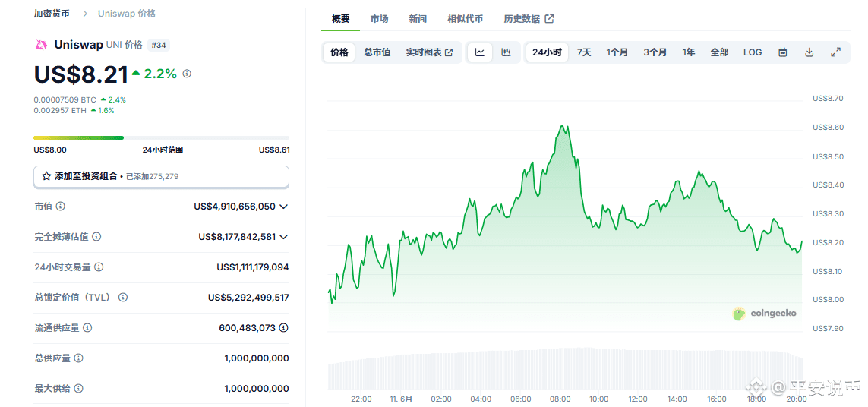Click info icon after 600,483,073 value
The image size is (868, 407).
point(283,328)
